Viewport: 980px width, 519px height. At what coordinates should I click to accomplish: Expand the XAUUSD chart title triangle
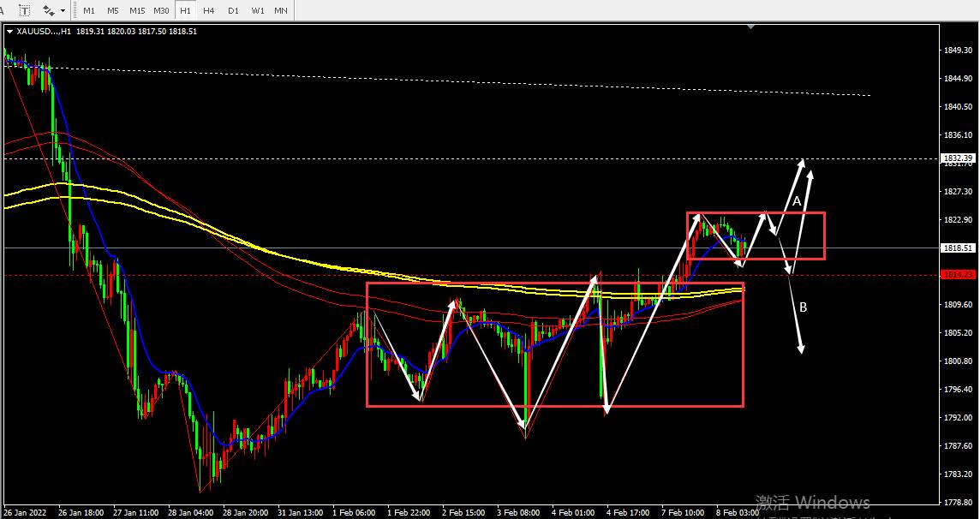(x=9, y=31)
